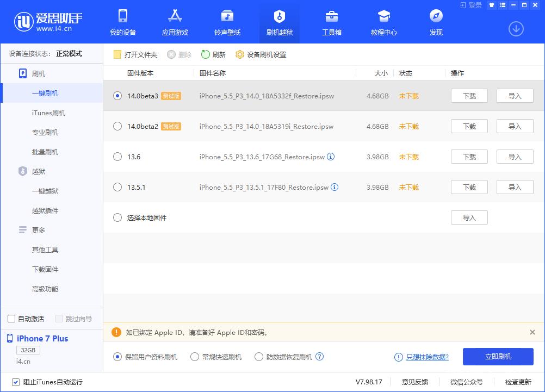The width and height of the screenshot is (545, 392).
Task: Dismiss the Apple ID warning banner
Action: point(532,332)
